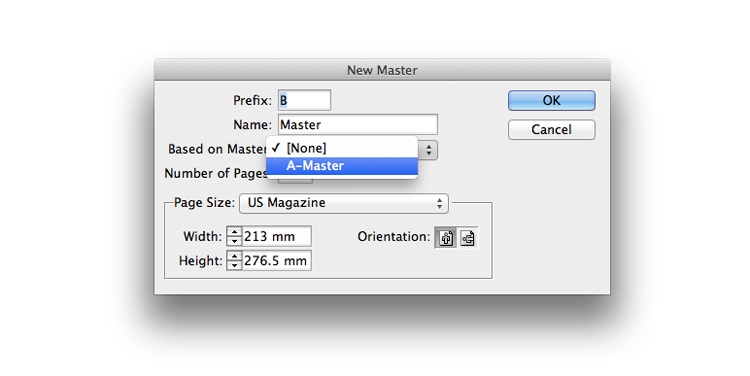Click the Width value field

(277, 236)
